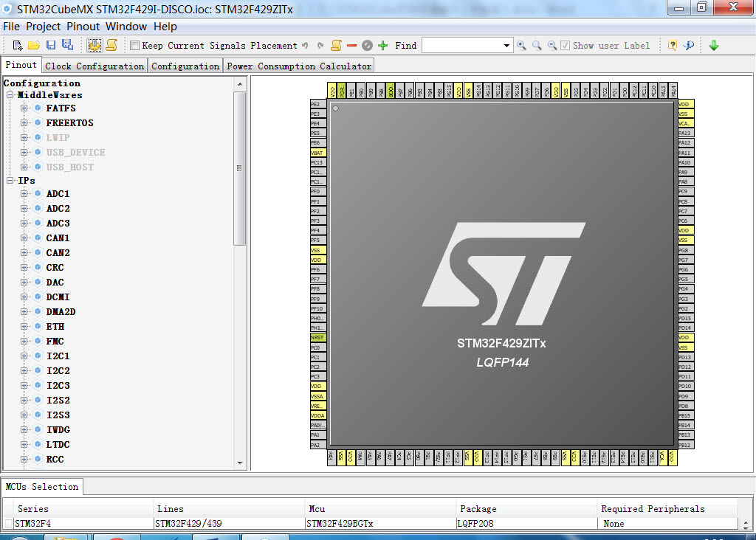Screen dimensions: 756x540
Task: Click the orange pinout icon beside the redo arrow
Action: pos(336,45)
